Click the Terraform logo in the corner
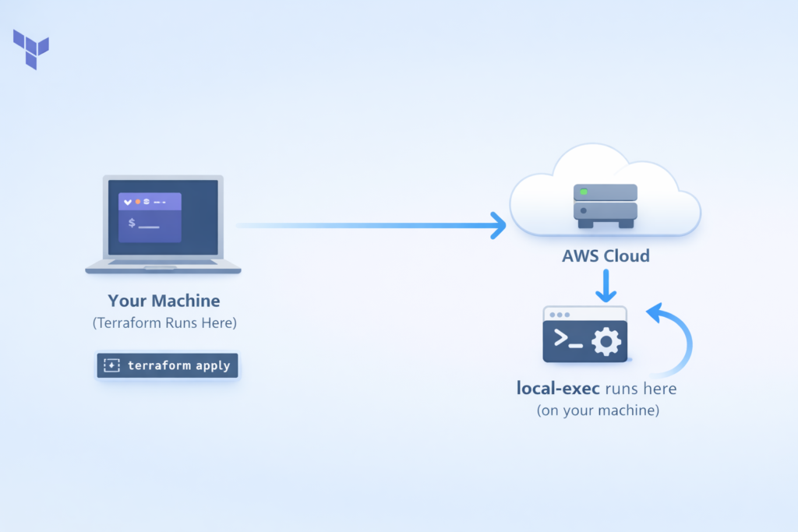Image resolution: width=798 pixels, height=532 pixels. pyautogui.click(x=31, y=48)
